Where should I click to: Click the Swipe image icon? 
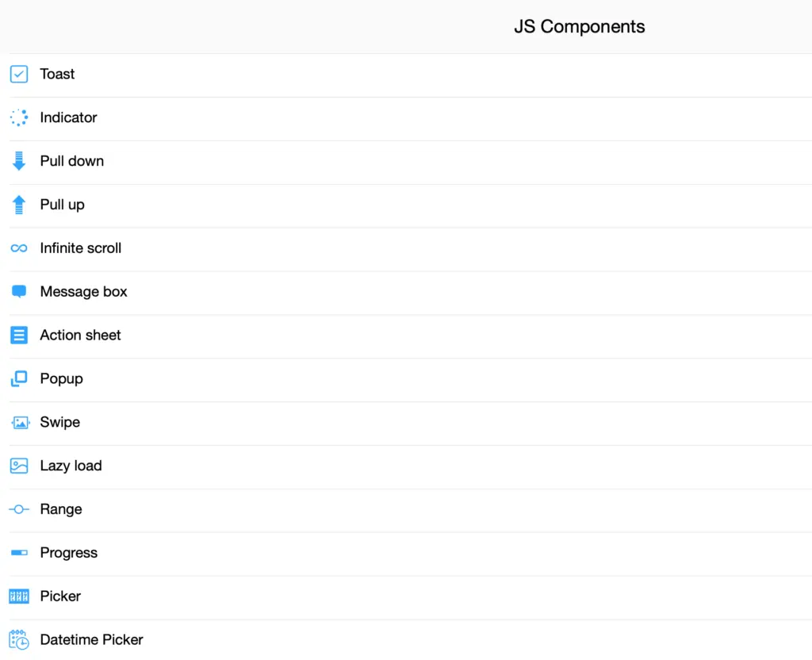pos(19,422)
